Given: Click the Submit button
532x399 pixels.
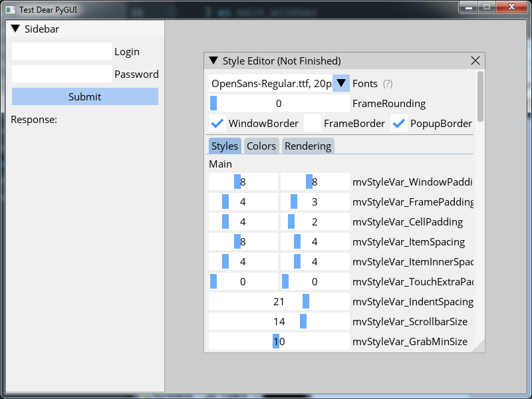Looking at the screenshot, I should 85,96.
